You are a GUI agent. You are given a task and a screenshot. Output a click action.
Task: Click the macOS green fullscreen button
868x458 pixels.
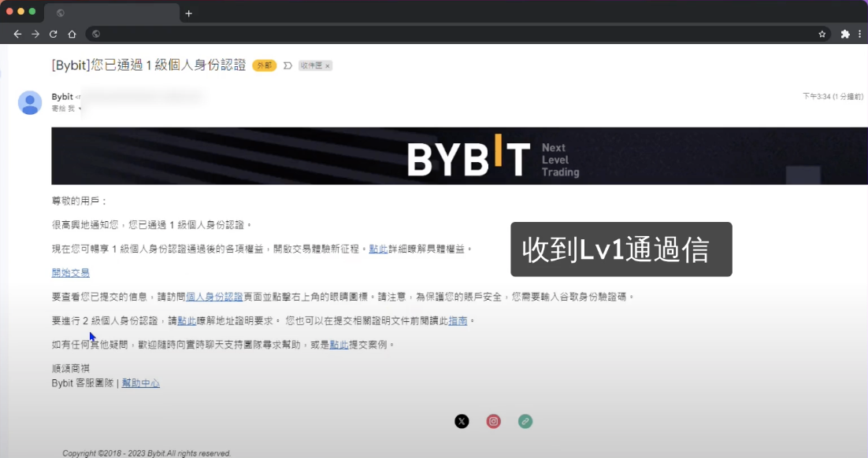(32, 11)
